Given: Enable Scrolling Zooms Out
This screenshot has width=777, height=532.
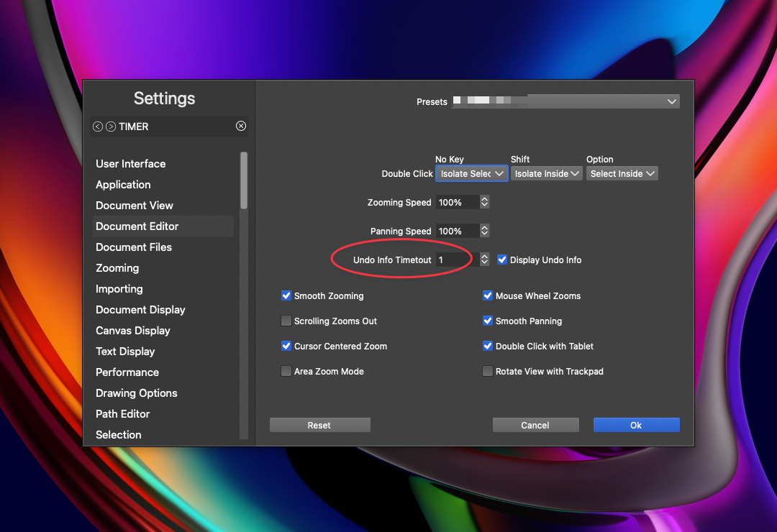Looking at the screenshot, I should 286,321.
